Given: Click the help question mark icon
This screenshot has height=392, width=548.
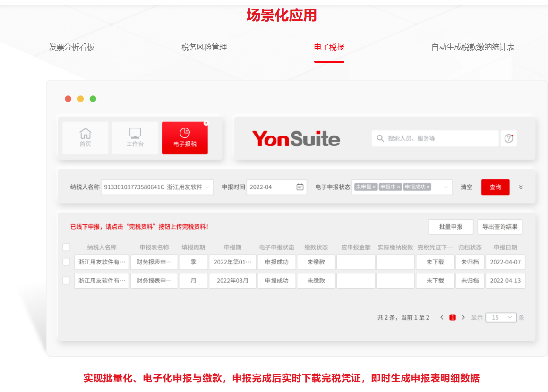Looking at the screenshot, I should click(x=508, y=138).
